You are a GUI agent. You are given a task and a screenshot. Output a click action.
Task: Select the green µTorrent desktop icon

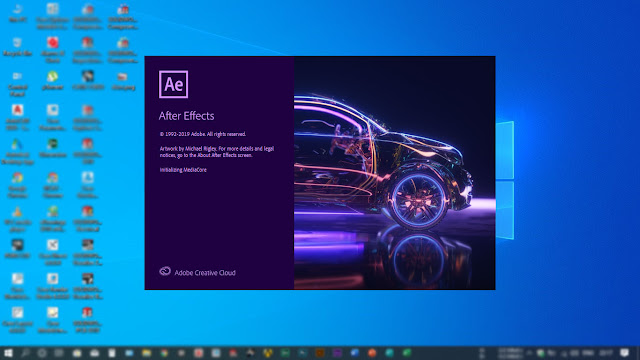coord(53,80)
